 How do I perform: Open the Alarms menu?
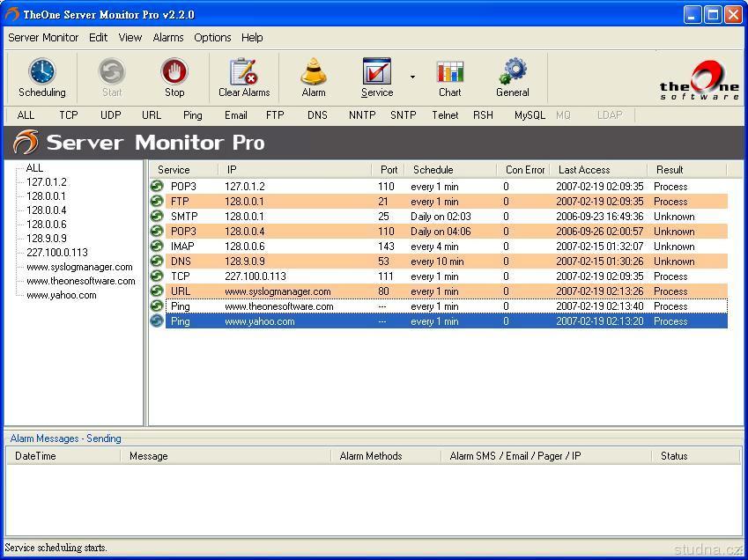167,38
